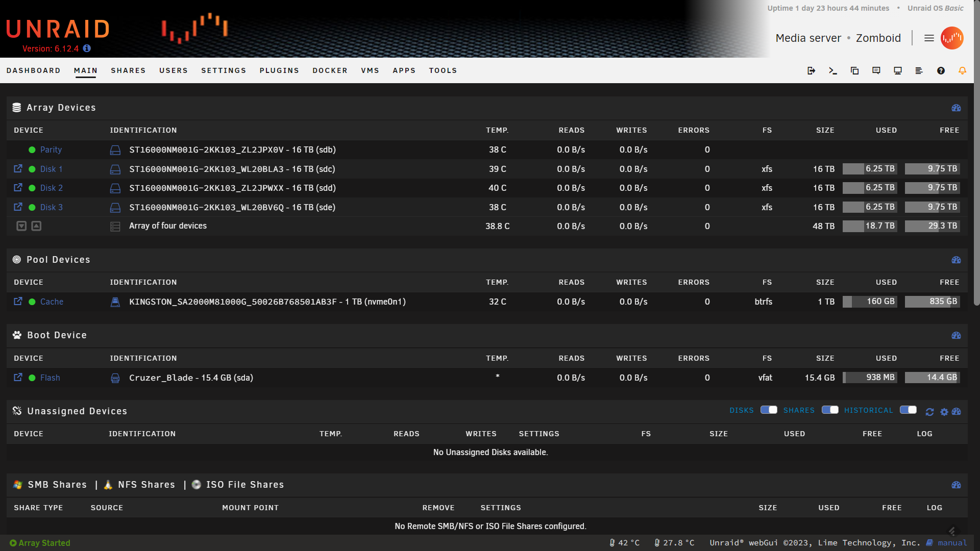980x551 pixels.
Task: Collapse the array devices list with down arrow
Action: click(x=21, y=226)
